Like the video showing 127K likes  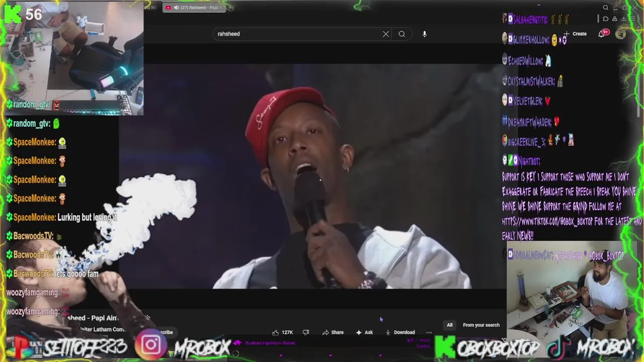[282, 332]
